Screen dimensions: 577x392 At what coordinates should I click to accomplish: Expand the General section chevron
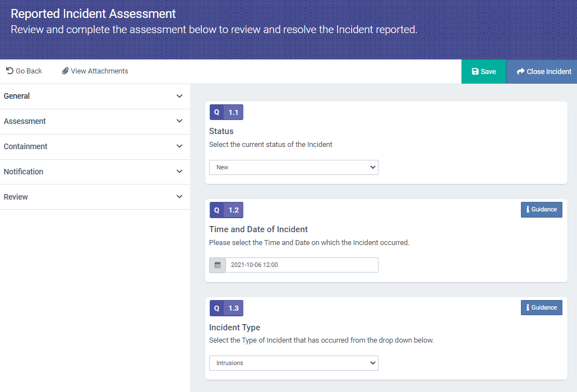click(179, 96)
